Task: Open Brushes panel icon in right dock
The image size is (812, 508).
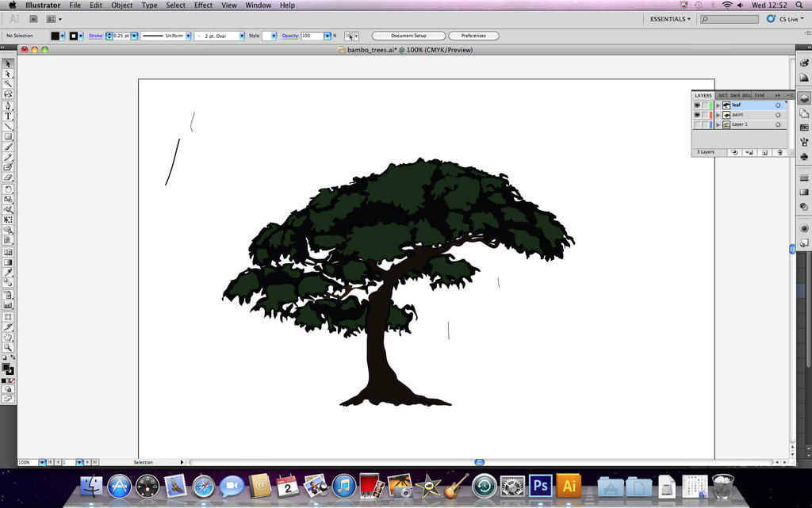Action: [x=804, y=142]
